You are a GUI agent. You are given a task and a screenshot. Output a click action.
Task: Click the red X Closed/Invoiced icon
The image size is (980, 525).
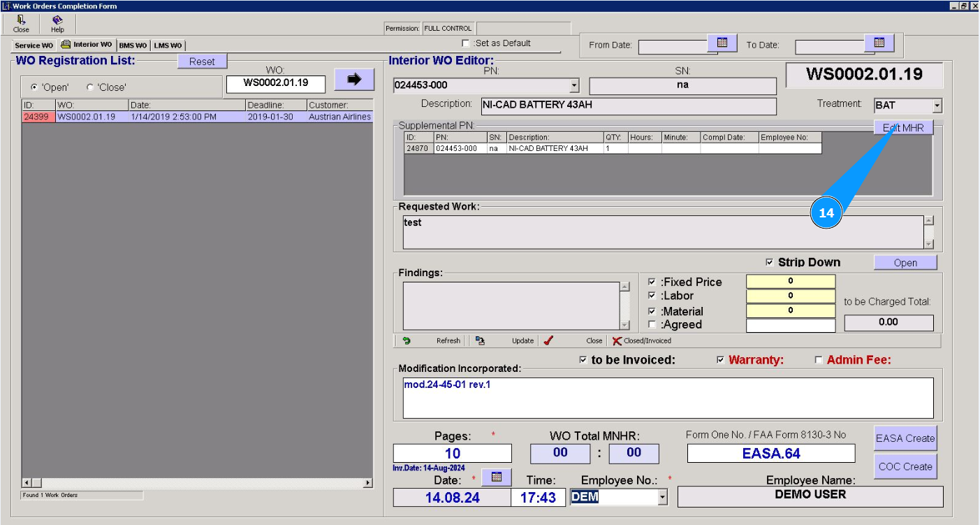[617, 341]
